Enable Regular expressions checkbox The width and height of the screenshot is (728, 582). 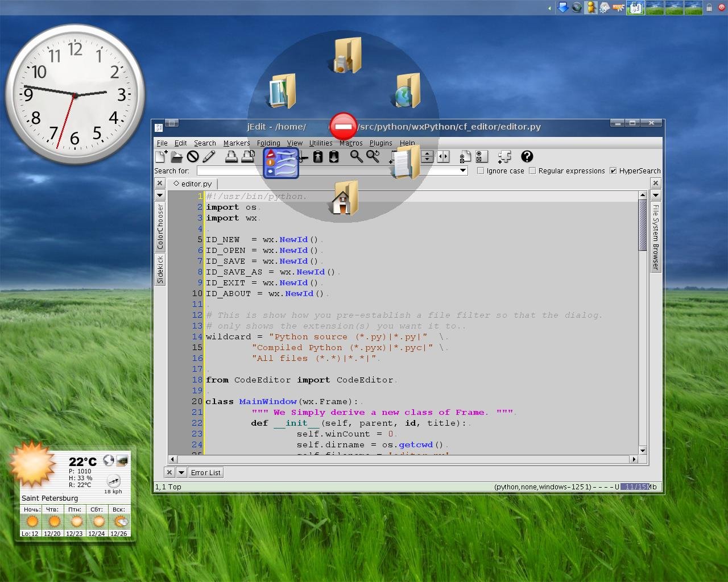pyautogui.click(x=532, y=171)
